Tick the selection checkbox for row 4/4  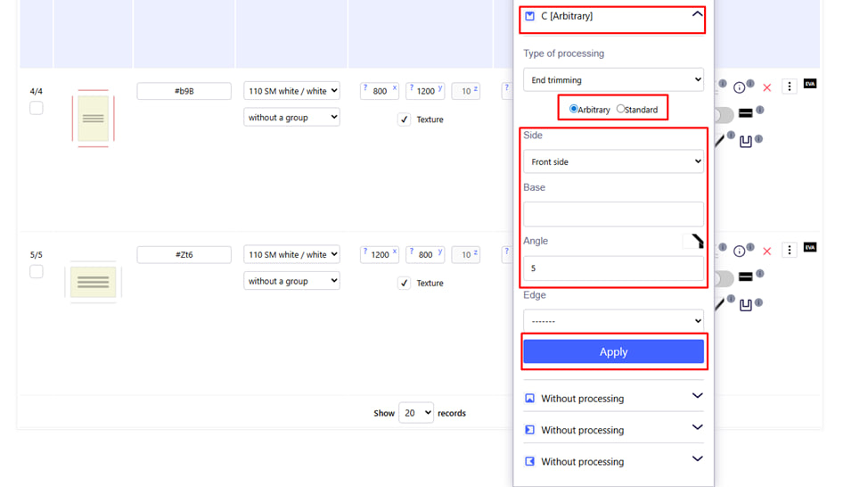pos(37,108)
